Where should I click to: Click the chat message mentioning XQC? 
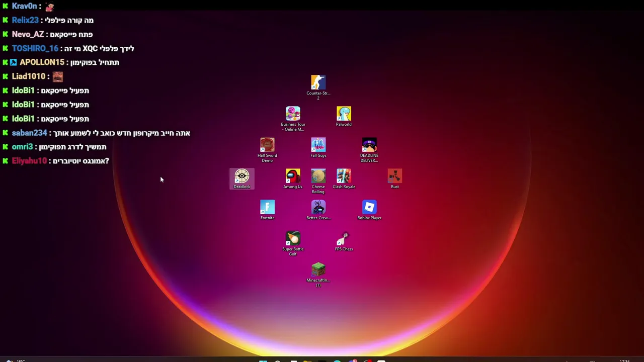coord(99,48)
